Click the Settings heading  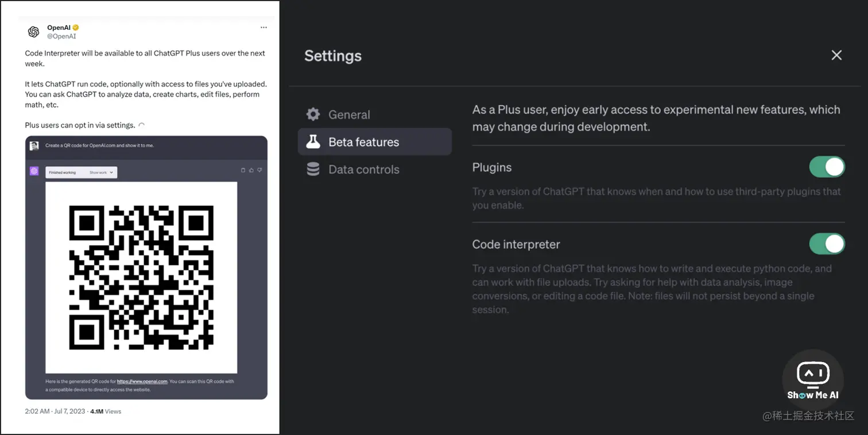click(x=333, y=56)
